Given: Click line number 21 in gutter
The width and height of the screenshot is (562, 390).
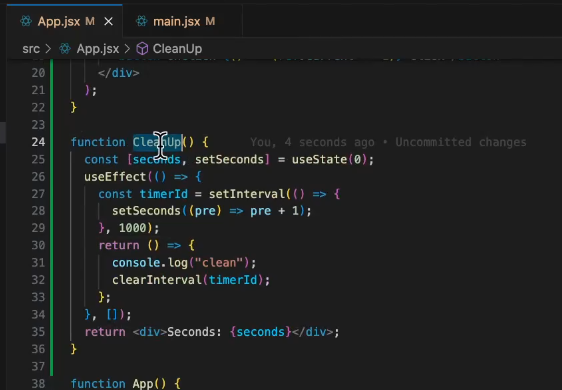Looking at the screenshot, I should (x=38, y=90).
